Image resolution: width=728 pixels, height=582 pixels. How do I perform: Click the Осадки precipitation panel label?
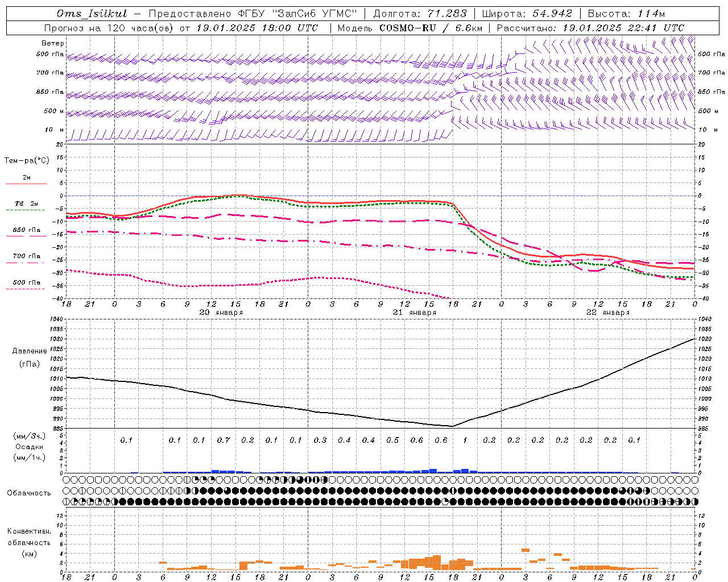click(x=30, y=447)
